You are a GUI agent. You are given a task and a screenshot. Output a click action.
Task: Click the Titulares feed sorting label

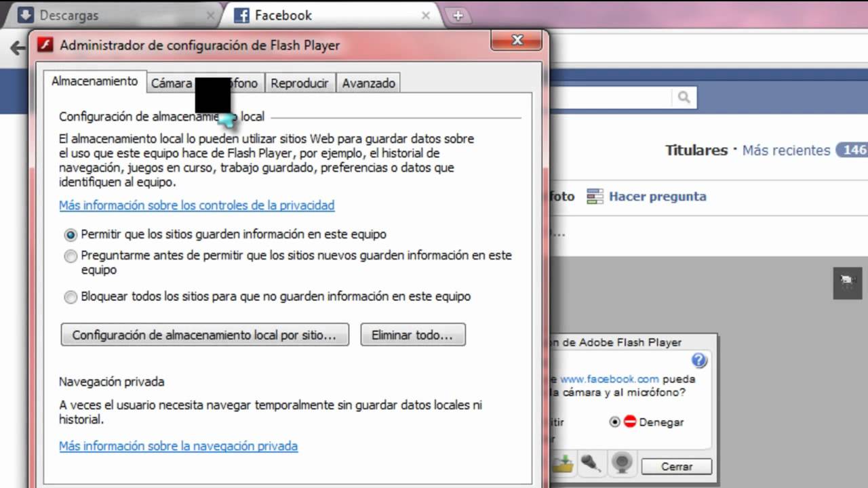click(696, 150)
